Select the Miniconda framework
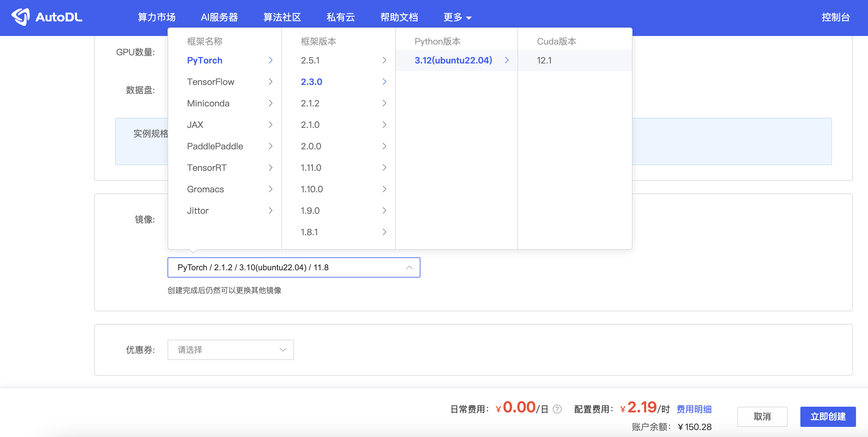 pyautogui.click(x=208, y=103)
